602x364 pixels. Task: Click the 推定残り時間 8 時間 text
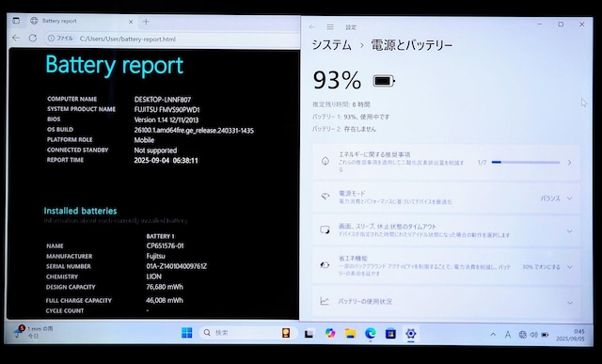pos(341,104)
